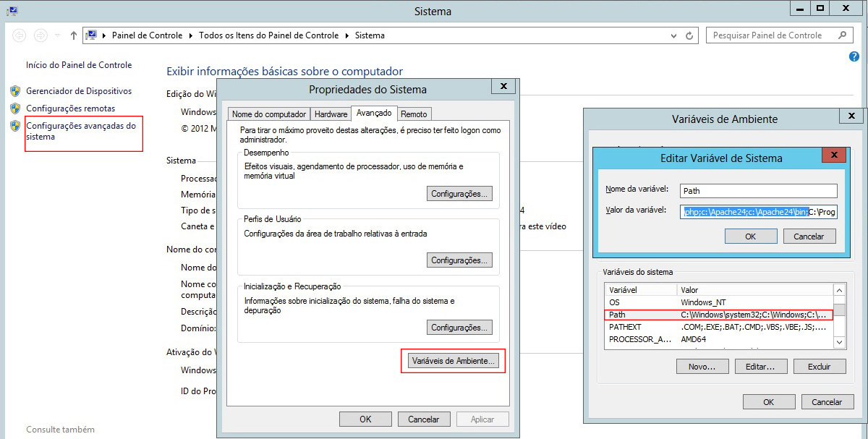
Task: Click shield icon beside Gerenciador de Dispositivos
Action: tap(15, 91)
